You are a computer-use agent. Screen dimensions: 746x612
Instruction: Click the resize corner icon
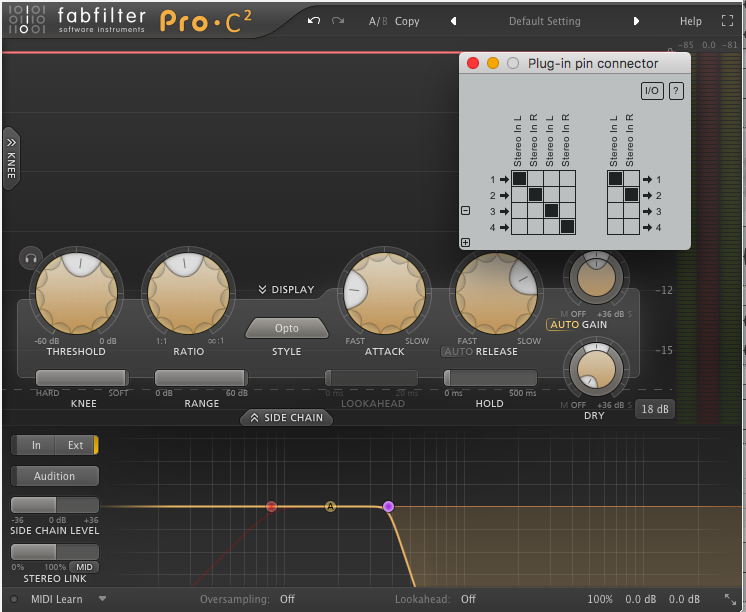tap(730, 599)
